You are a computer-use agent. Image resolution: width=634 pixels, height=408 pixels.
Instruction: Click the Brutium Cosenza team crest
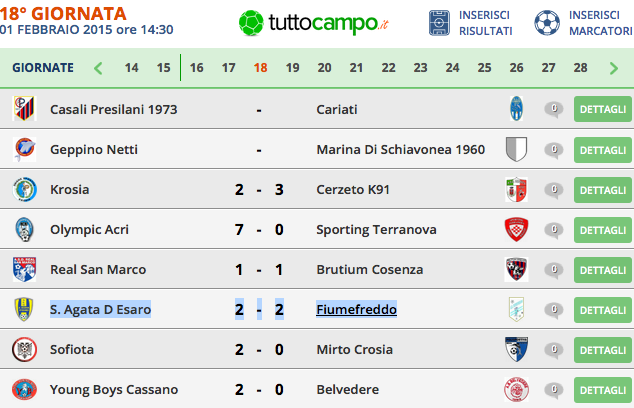point(516,269)
